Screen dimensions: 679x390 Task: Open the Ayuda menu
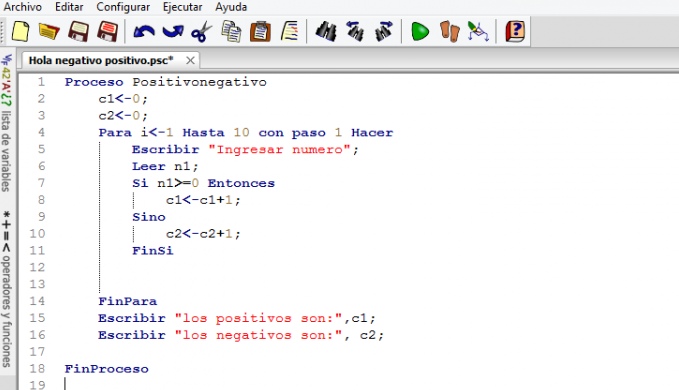tap(231, 7)
